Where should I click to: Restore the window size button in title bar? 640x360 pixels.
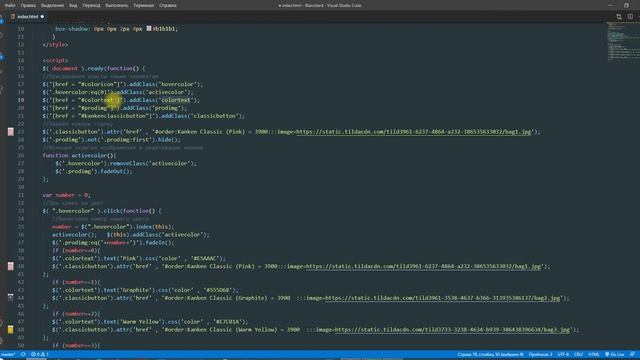pyautogui.click(x=626, y=5)
